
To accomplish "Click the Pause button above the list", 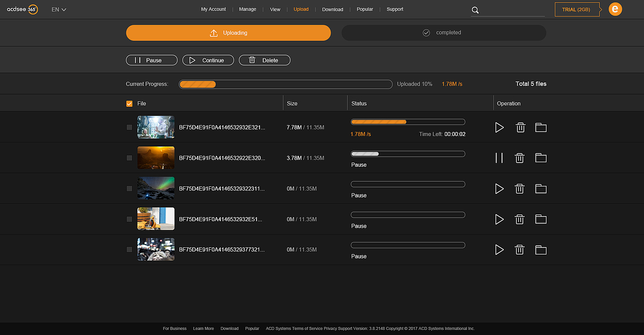I will pos(151,60).
